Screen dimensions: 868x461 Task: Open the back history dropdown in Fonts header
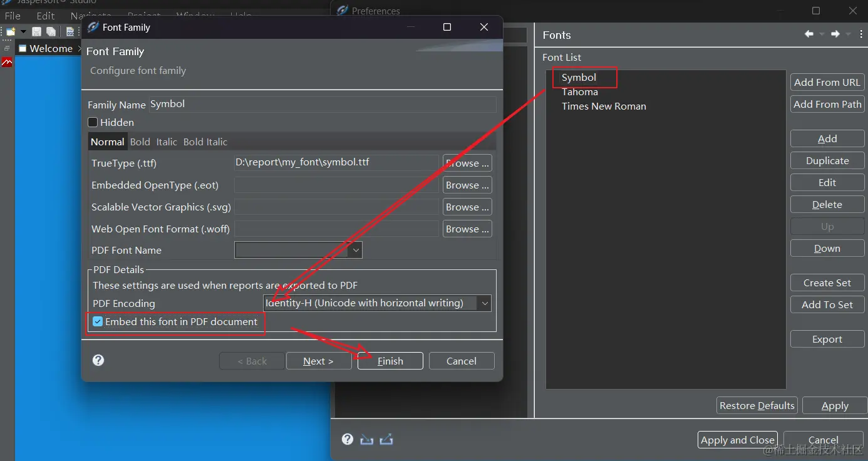tap(822, 34)
